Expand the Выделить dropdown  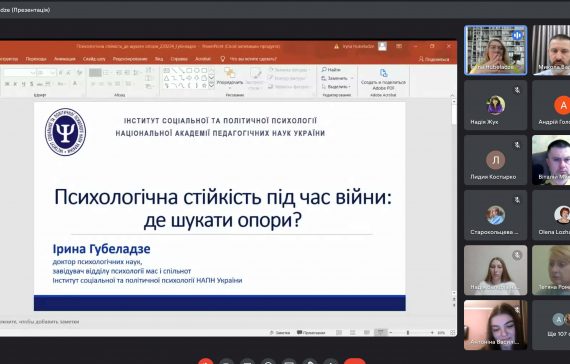pyautogui.click(x=349, y=87)
